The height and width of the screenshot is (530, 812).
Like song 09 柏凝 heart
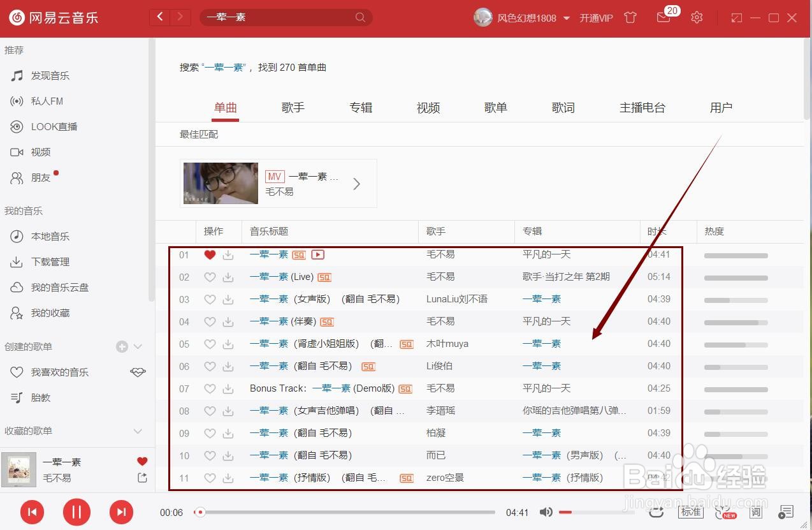tap(210, 434)
